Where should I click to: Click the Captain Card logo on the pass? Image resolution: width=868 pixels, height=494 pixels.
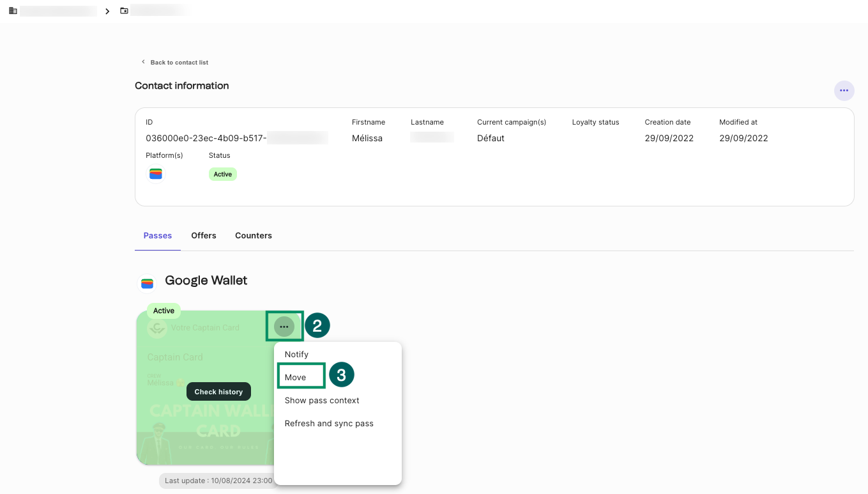157,328
